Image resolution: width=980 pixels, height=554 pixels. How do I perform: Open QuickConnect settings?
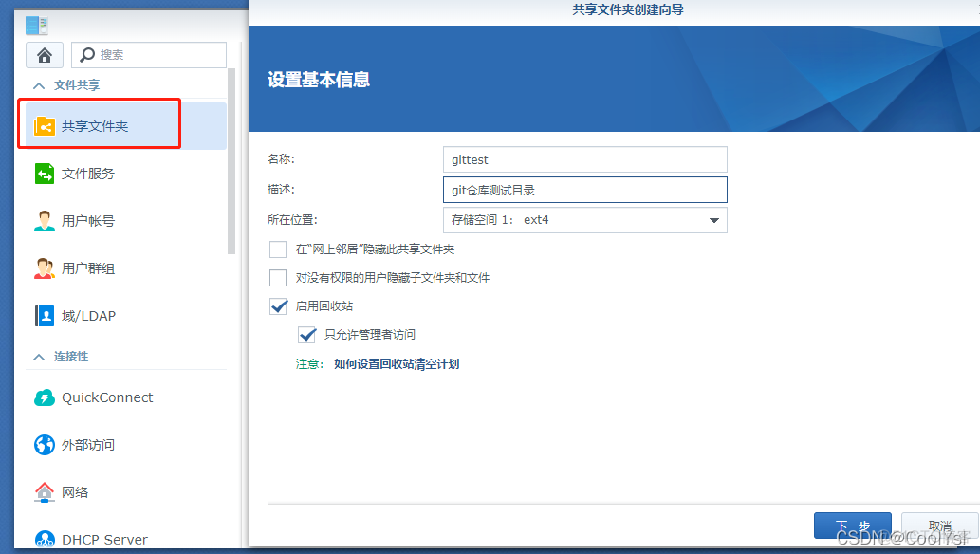coord(104,397)
